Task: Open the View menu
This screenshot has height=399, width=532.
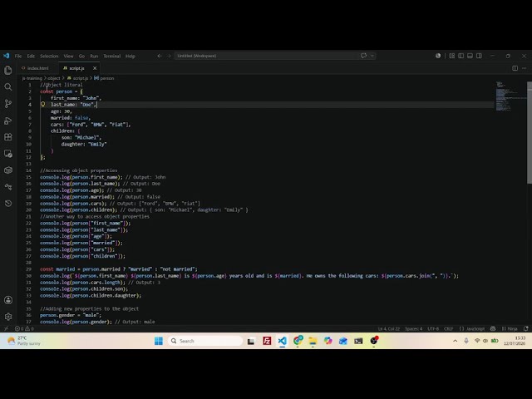Action: click(x=68, y=56)
